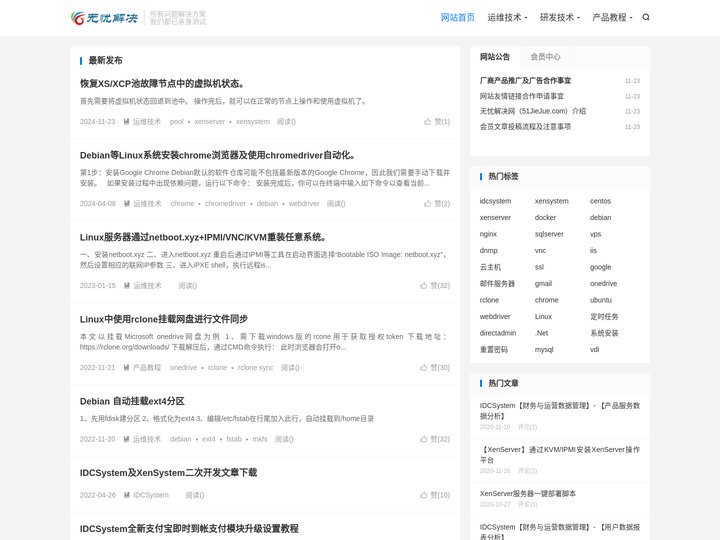Select the mysql hot tag
The height and width of the screenshot is (540, 720).
click(544, 350)
